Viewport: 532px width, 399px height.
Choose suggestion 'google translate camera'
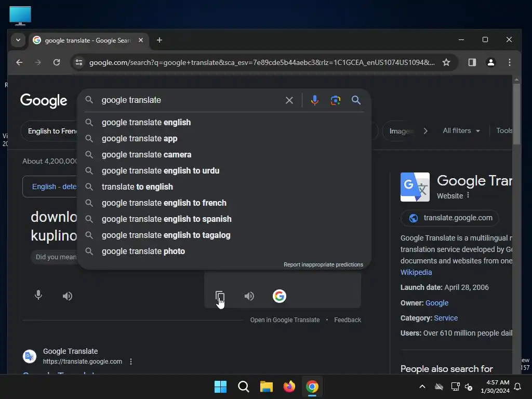tap(224, 155)
